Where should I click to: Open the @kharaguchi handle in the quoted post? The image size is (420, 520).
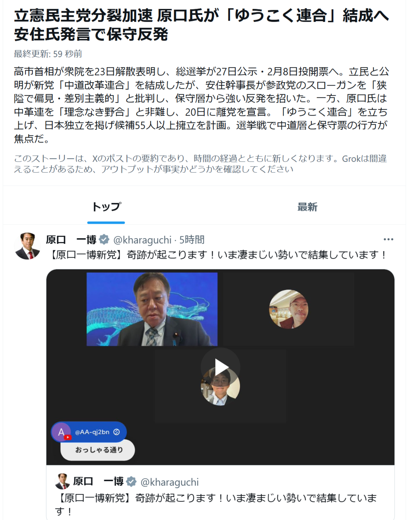click(169, 482)
